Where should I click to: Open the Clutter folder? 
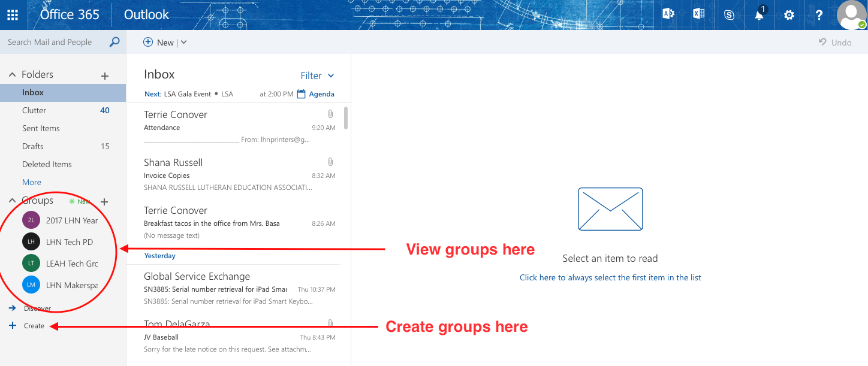point(63,110)
